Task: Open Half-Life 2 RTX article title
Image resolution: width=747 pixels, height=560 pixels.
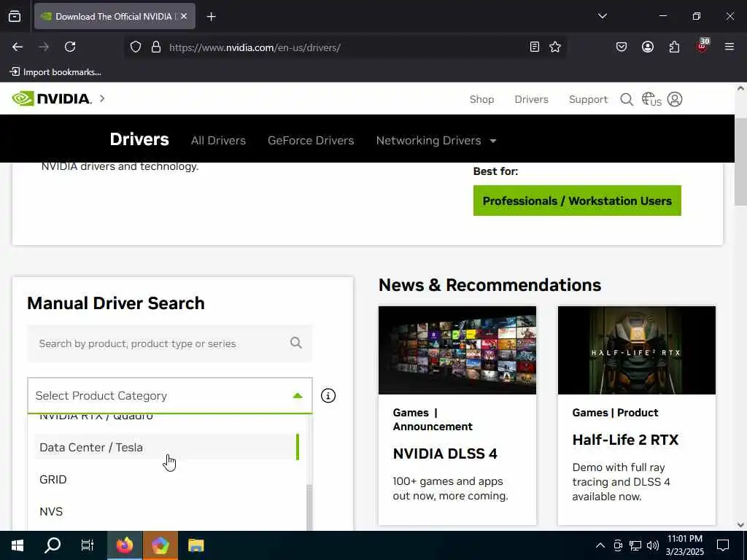Action: pyautogui.click(x=625, y=440)
